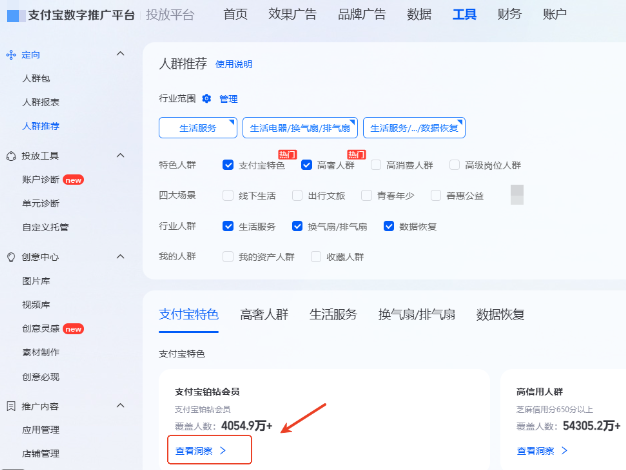Check the 我的资产人群 checkbox

click(x=228, y=257)
